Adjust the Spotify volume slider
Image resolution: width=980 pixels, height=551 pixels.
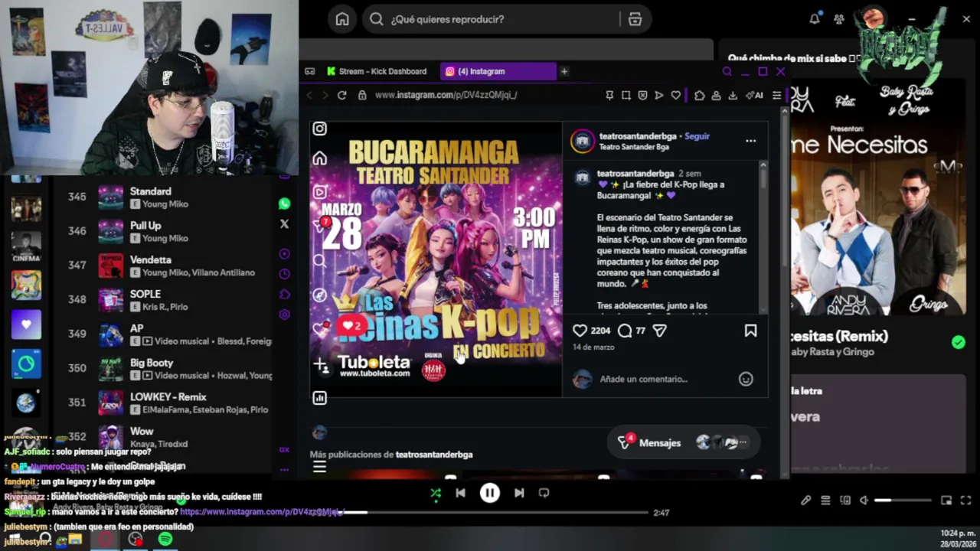pos(903,500)
